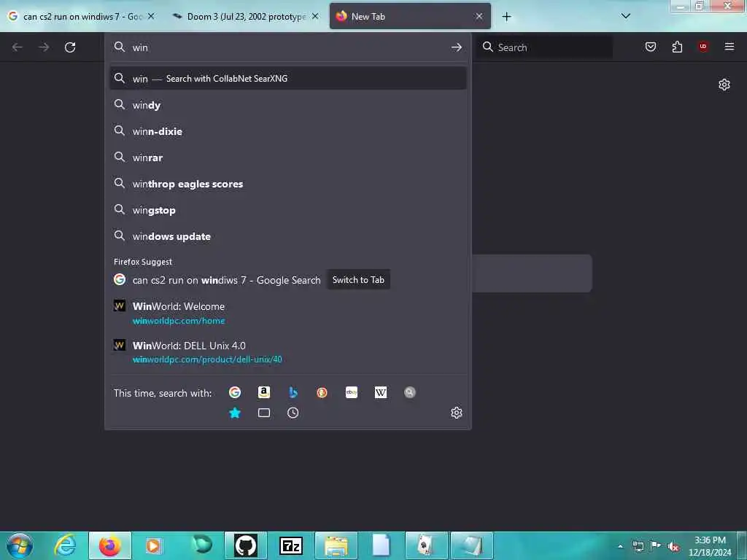Screen dimensions: 747x560
Task: Click the taskbar clock showing 3:36 PM
Action: 710,546
